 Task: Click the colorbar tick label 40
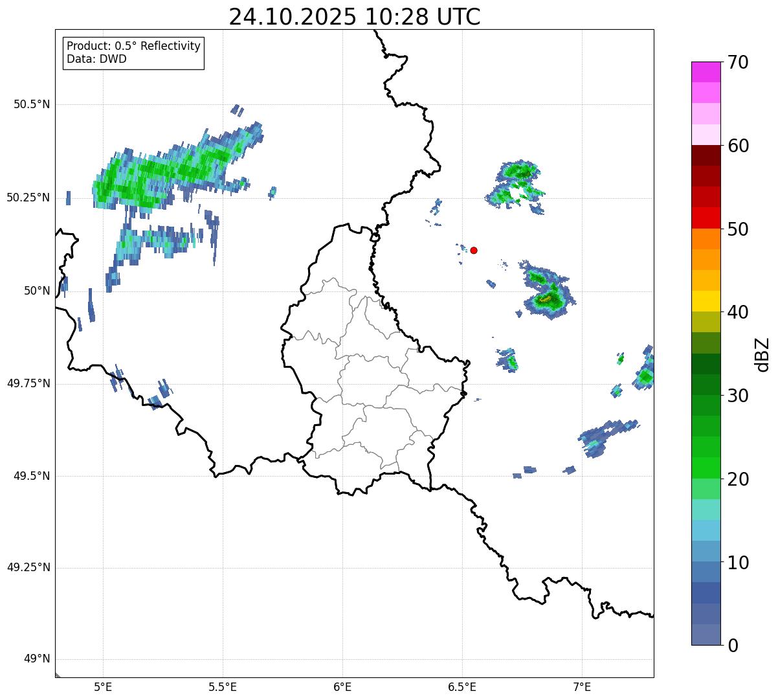738,312
